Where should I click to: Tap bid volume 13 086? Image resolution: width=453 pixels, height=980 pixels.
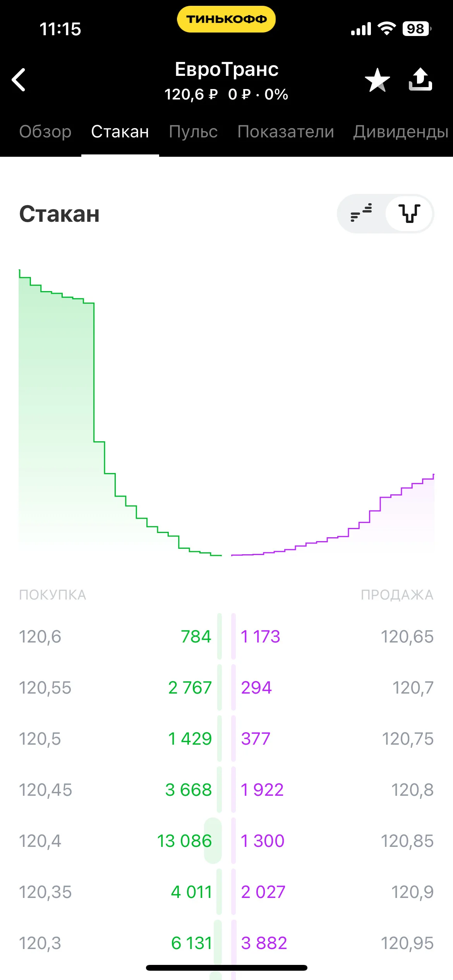click(184, 841)
